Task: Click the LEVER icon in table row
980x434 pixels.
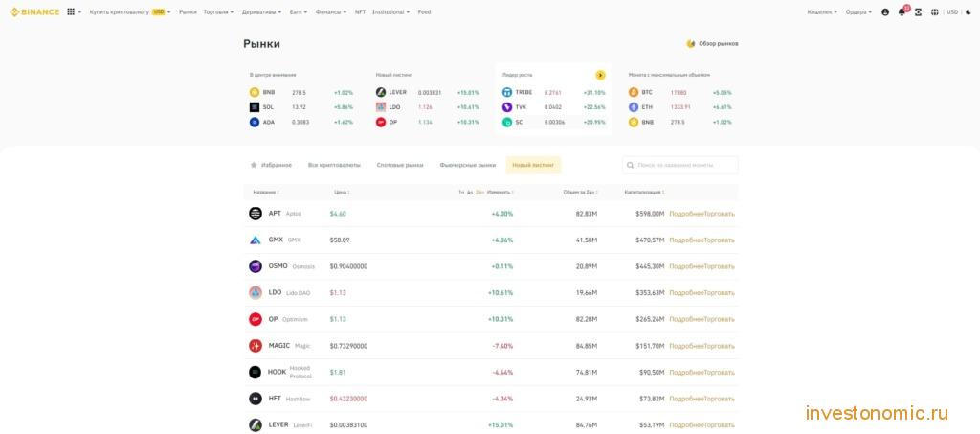Action: coord(255,424)
